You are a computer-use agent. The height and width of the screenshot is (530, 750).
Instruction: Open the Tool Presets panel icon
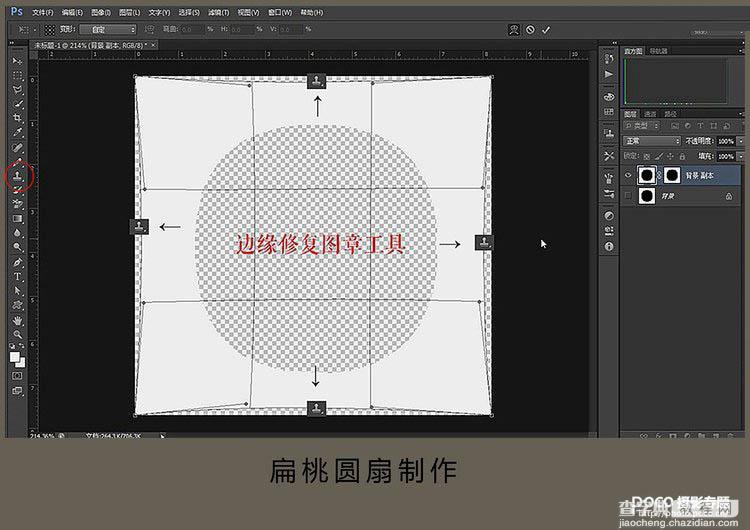tap(608, 156)
